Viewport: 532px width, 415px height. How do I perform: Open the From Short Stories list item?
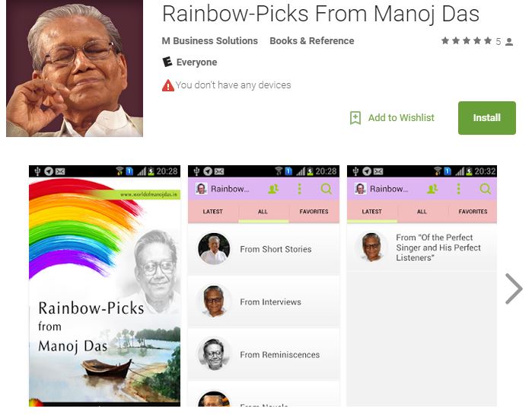click(x=263, y=250)
